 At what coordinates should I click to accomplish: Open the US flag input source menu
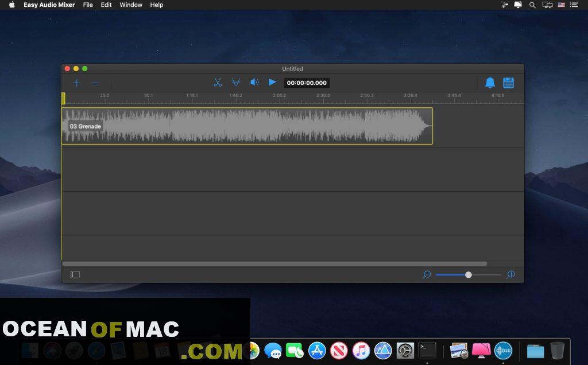(x=562, y=5)
